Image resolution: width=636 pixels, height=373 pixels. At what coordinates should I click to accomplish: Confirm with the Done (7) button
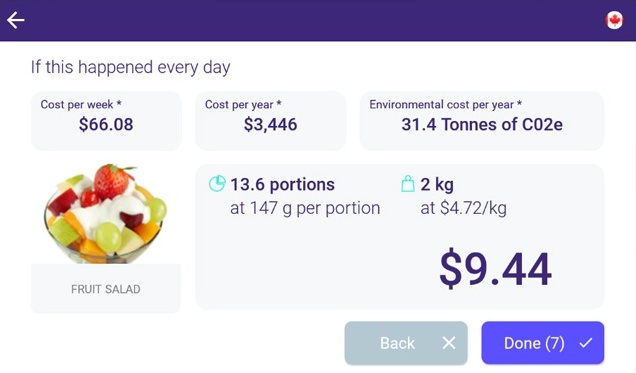point(543,343)
